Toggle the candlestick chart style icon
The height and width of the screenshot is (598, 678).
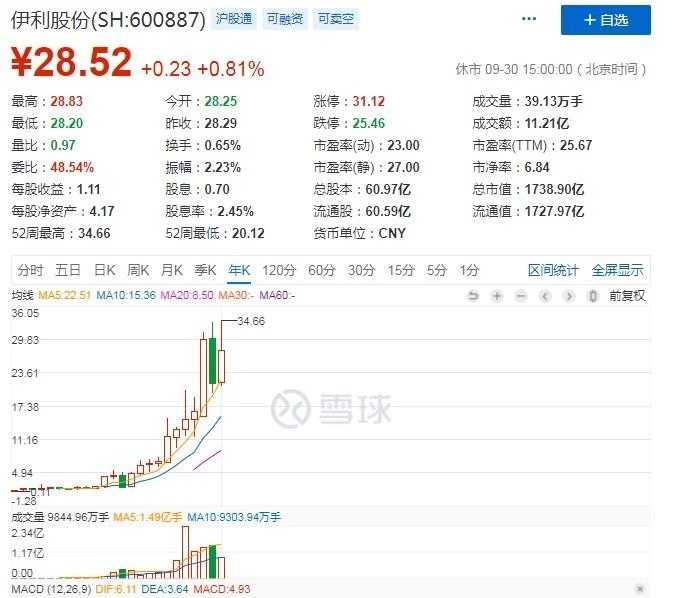point(593,296)
